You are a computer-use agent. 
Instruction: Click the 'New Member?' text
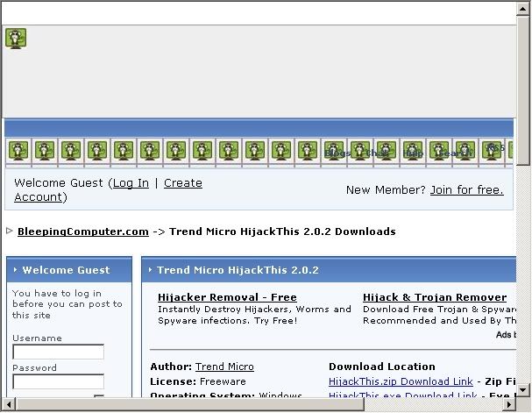386,189
